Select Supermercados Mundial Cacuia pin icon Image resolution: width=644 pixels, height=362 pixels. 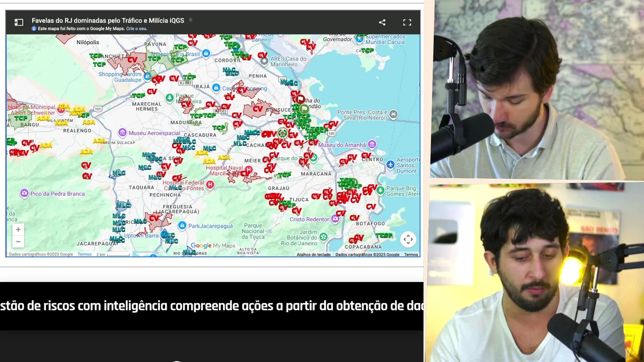[x=359, y=38]
